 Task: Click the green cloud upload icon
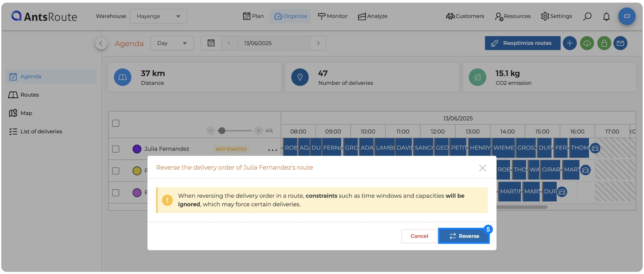(x=587, y=43)
